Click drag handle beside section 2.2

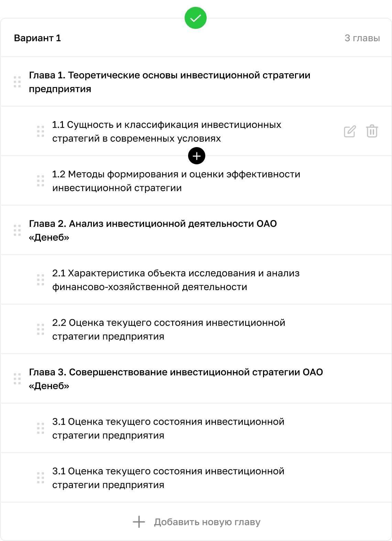coord(41,329)
